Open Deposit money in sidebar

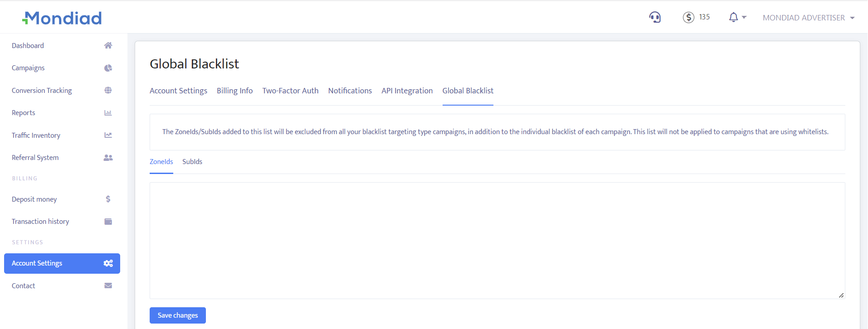click(x=34, y=199)
